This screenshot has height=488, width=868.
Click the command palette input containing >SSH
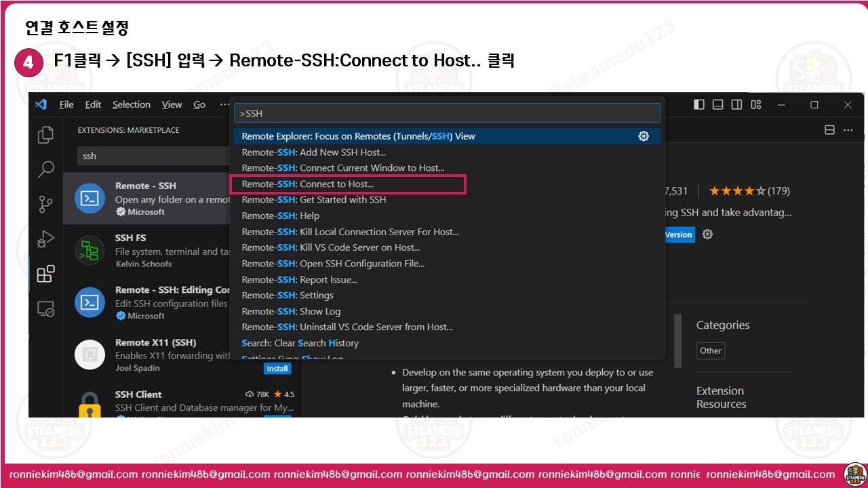[x=448, y=113]
